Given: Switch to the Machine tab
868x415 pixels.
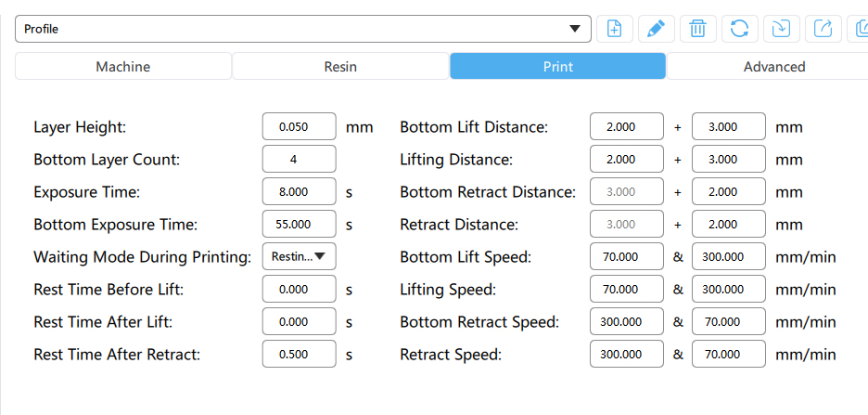Looking at the screenshot, I should (x=123, y=67).
